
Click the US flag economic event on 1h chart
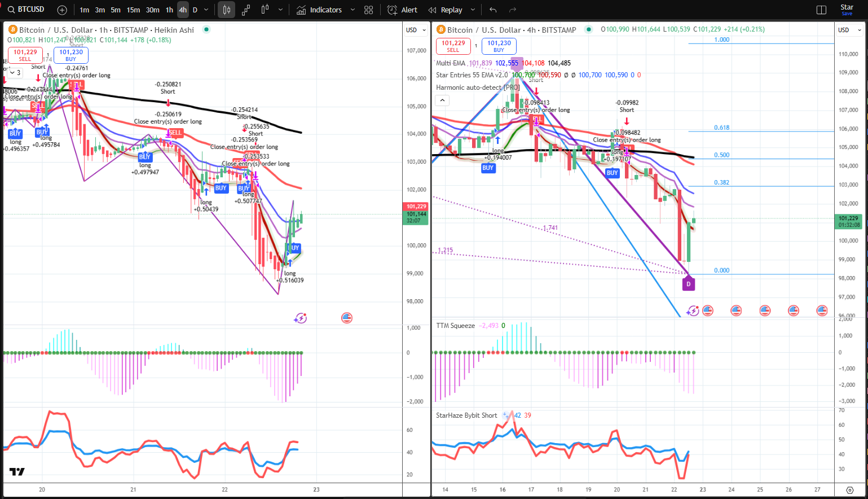click(x=347, y=318)
